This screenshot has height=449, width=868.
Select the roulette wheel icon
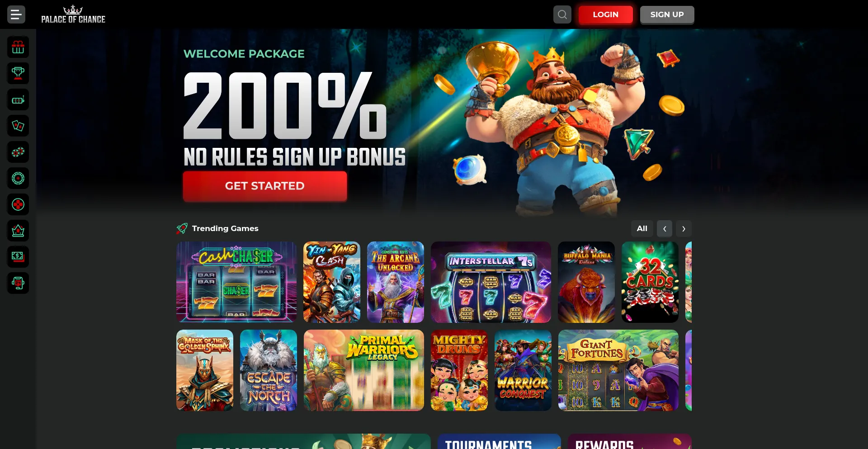click(x=18, y=178)
